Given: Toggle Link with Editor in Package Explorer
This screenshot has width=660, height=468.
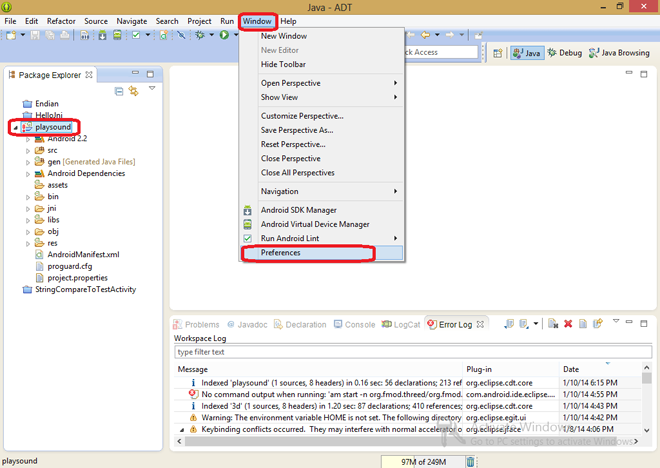Looking at the screenshot, I should coord(133,91).
